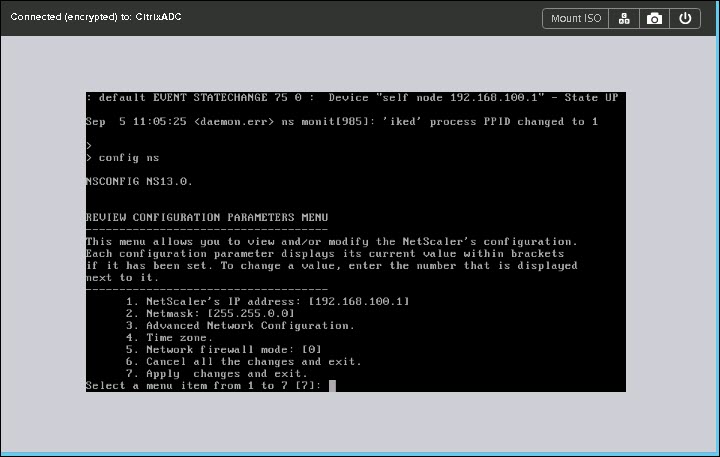This screenshot has width=720, height=457.
Task: Take a console screenshot with camera icon
Action: (x=654, y=18)
